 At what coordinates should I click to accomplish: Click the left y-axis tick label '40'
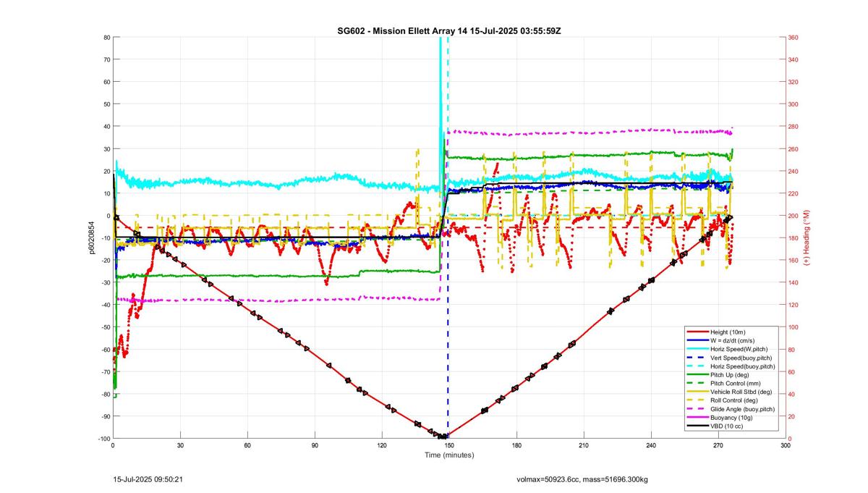106,127
